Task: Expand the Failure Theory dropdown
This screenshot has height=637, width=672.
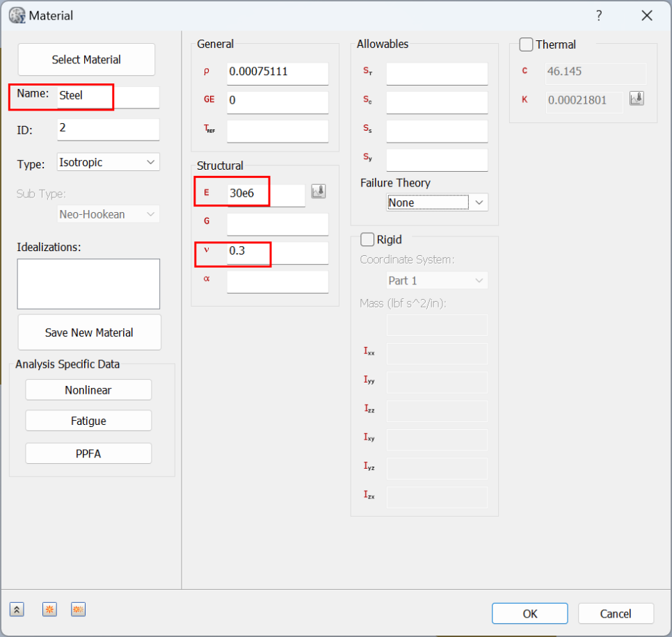Action: pyautogui.click(x=438, y=202)
